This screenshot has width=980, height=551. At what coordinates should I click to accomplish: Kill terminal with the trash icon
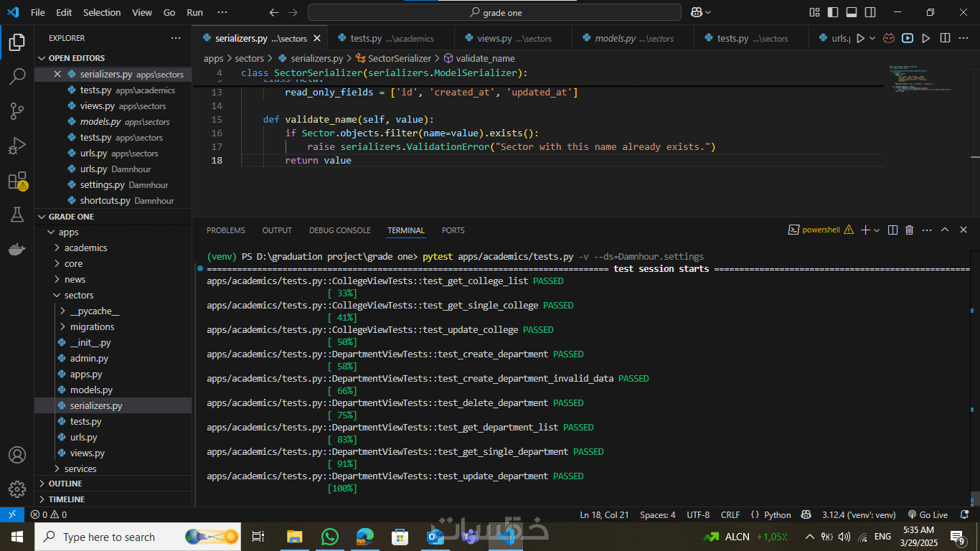coord(910,230)
